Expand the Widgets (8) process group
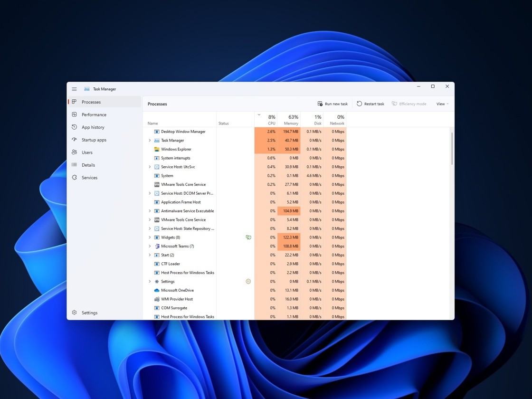This screenshot has height=399, width=532. [x=150, y=237]
